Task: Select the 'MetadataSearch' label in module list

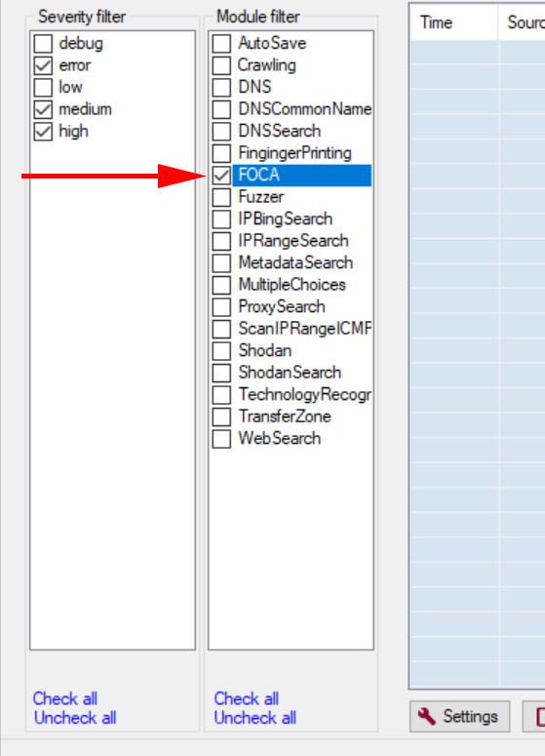Action: click(295, 262)
